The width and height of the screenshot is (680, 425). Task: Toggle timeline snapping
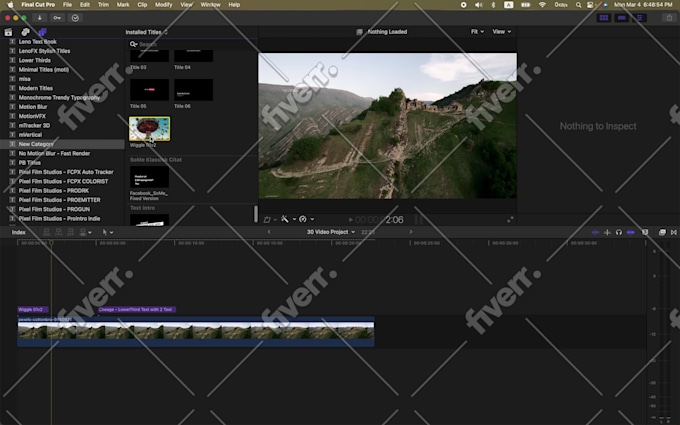click(x=631, y=232)
